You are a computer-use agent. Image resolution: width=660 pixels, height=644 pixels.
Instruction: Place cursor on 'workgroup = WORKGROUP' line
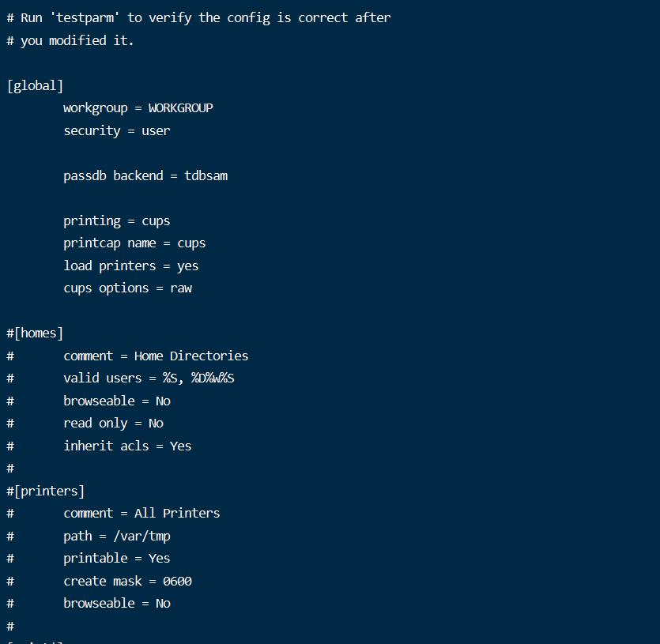tap(138, 108)
